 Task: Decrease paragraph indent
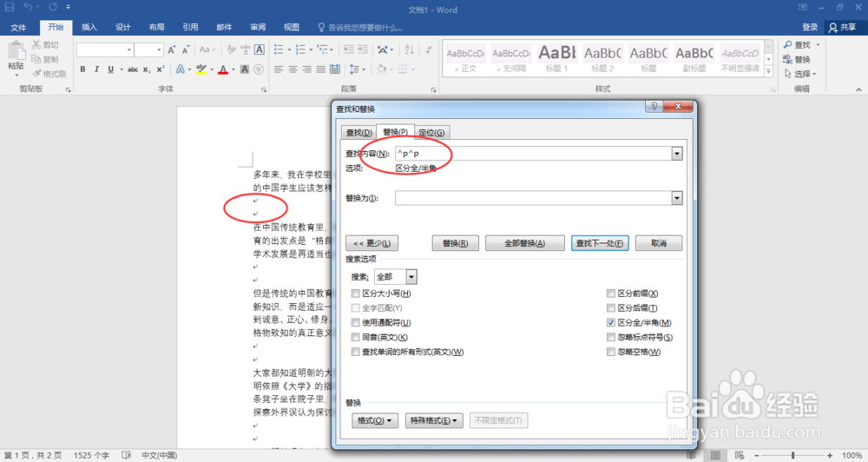point(349,49)
